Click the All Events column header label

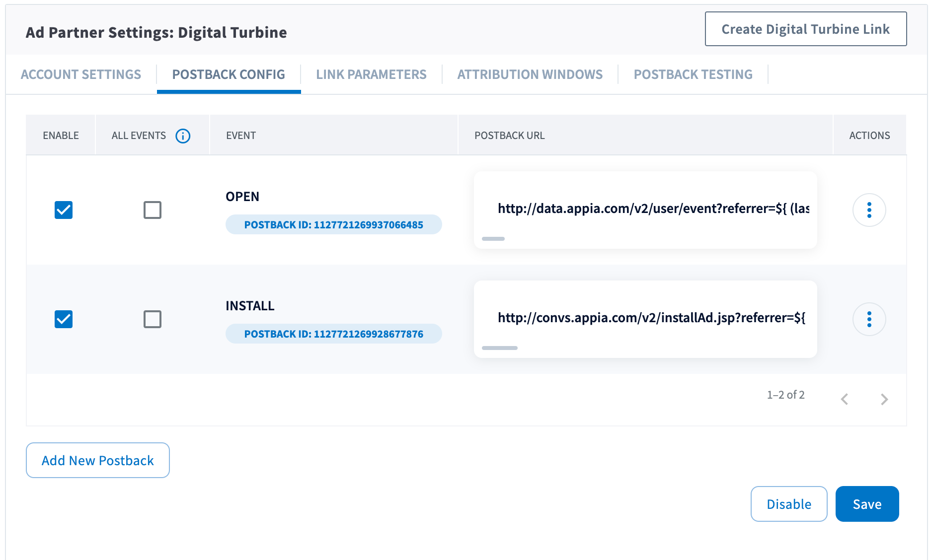pyautogui.click(x=139, y=136)
